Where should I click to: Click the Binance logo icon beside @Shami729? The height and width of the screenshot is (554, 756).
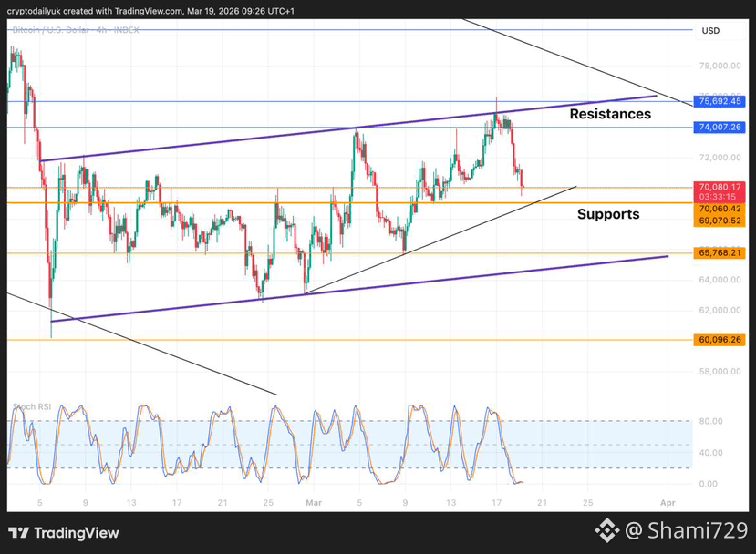tap(607, 531)
